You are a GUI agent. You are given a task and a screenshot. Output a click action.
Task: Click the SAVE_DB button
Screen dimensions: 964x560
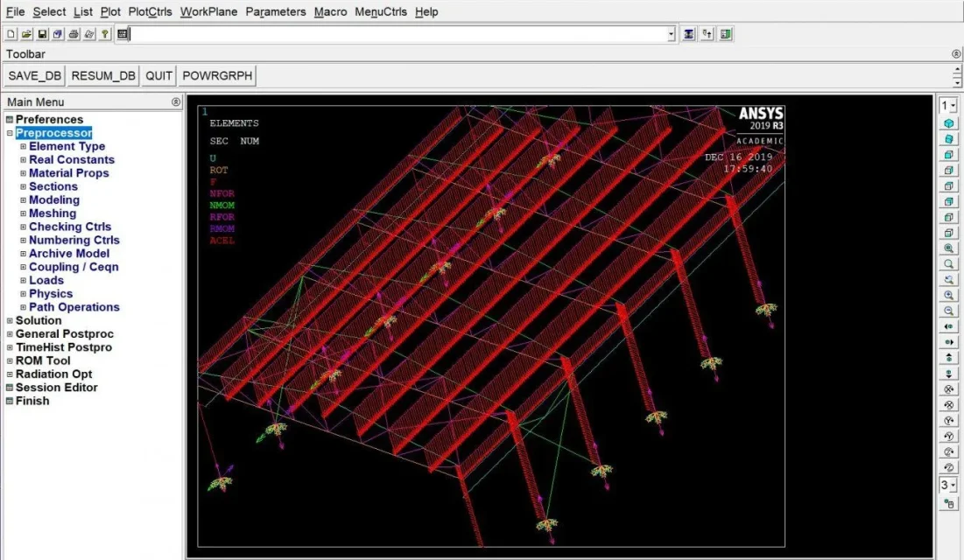[34, 75]
